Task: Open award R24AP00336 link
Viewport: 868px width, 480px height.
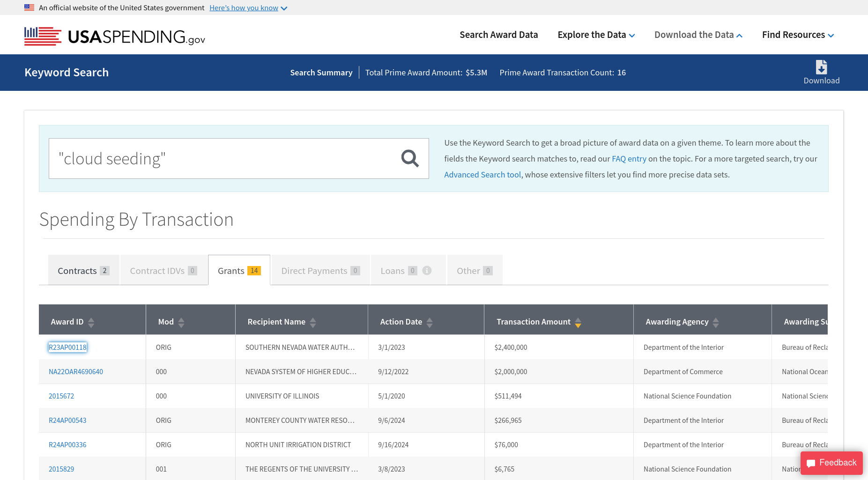Action: coord(67,444)
